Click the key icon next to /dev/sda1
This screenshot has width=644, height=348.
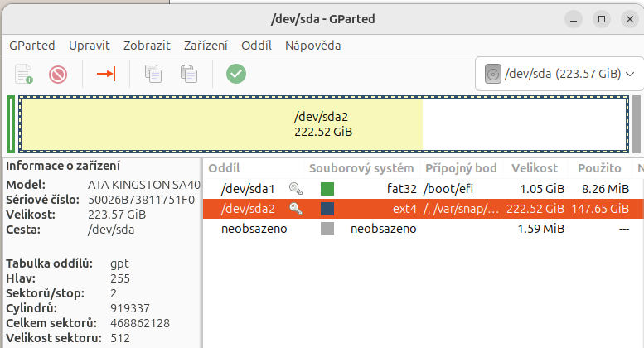tap(296, 189)
